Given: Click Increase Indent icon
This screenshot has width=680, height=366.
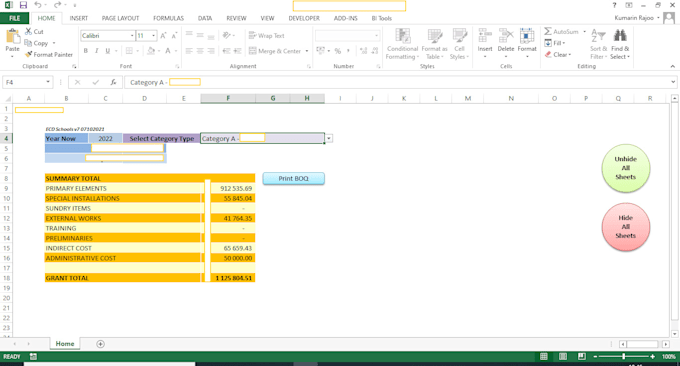Looking at the screenshot, I should 237,51.
